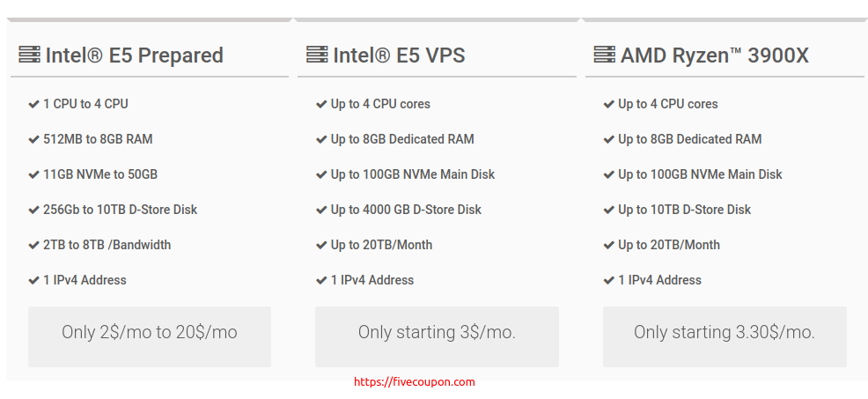Click the 256Gb to 10TB D-Store Disk text
Screen dimensions: 868x399
point(120,210)
